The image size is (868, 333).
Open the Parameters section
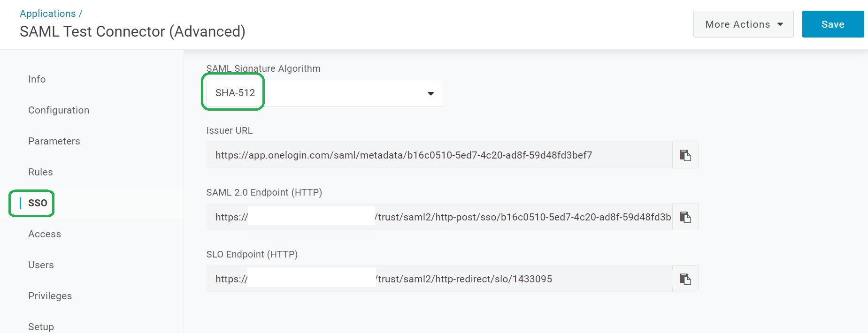tap(54, 141)
